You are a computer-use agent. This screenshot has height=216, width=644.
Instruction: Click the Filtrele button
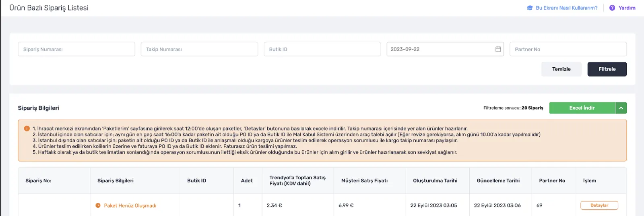coord(607,69)
